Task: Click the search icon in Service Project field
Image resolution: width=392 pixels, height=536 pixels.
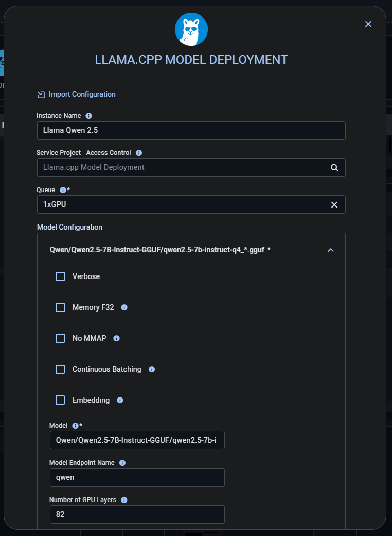Action: (x=334, y=167)
